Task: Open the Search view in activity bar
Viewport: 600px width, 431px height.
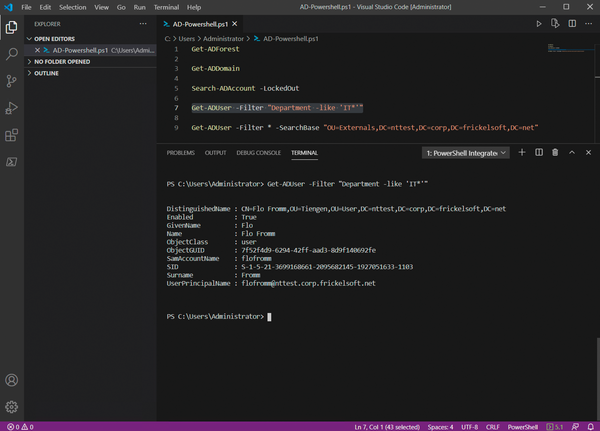Action: (x=11, y=54)
